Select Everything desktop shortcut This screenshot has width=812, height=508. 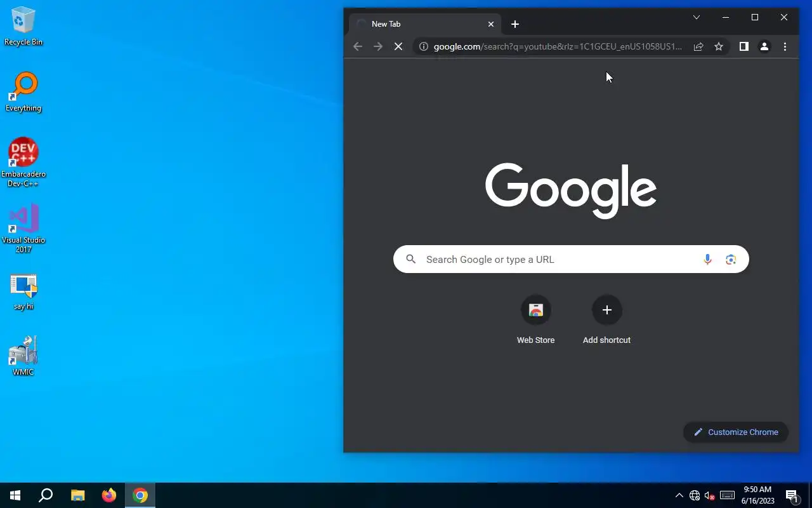[23, 92]
